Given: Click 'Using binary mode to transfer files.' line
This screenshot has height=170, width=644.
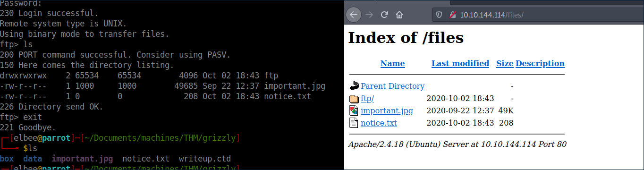Looking at the screenshot, I should [x=85, y=34].
